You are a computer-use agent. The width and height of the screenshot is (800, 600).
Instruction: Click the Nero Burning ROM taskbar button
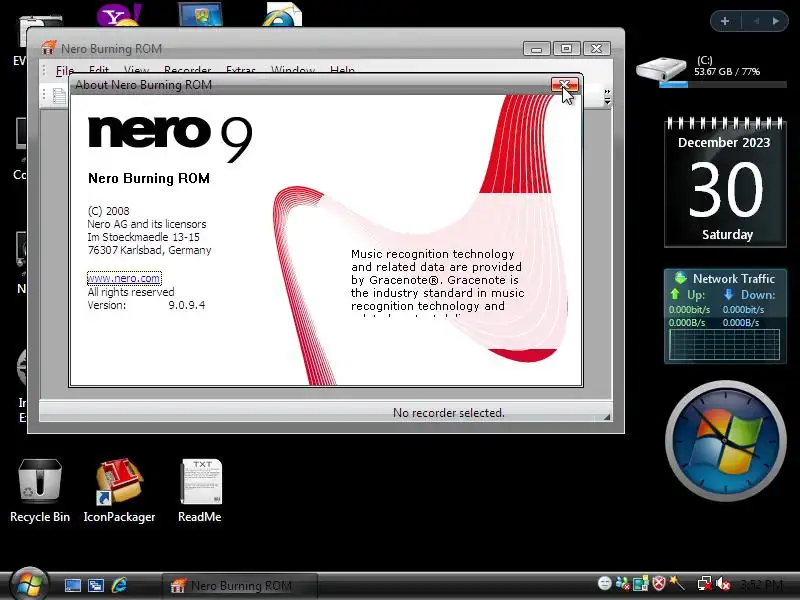coord(240,586)
